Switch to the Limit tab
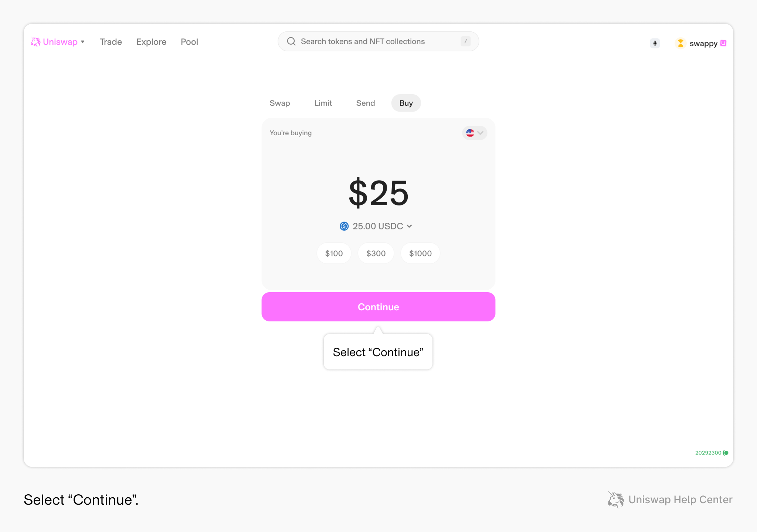 (x=323, y=103)
